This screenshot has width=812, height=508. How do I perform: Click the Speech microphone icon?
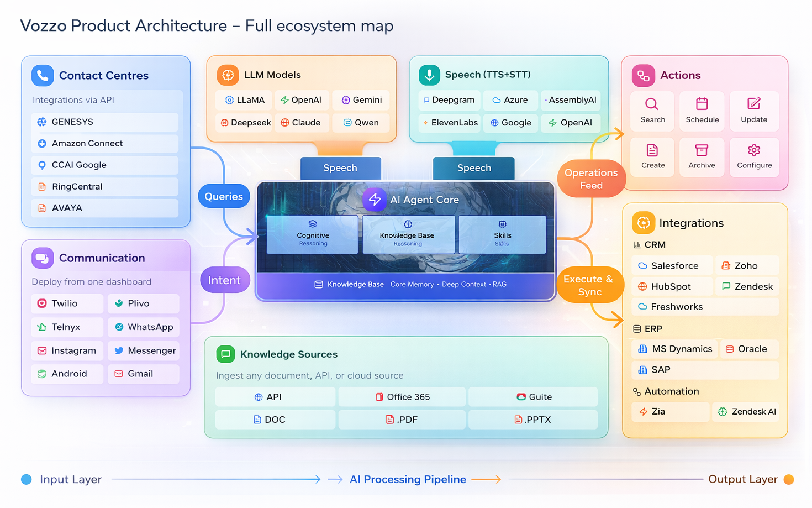pos(429,75)
